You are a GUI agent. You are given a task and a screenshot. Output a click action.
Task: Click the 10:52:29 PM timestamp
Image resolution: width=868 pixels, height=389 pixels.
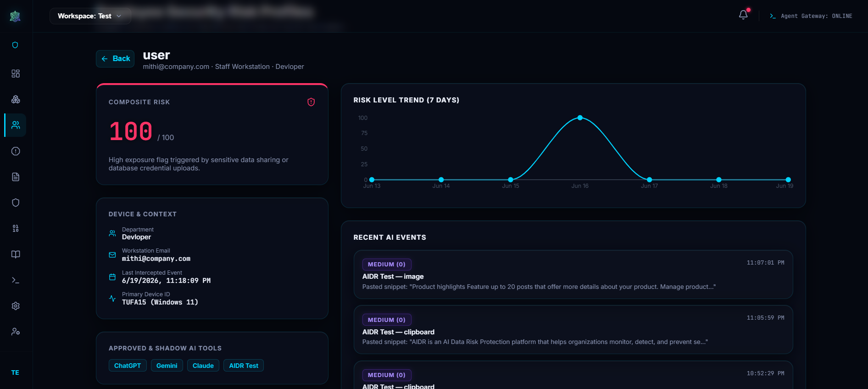(x=765, y=373)
